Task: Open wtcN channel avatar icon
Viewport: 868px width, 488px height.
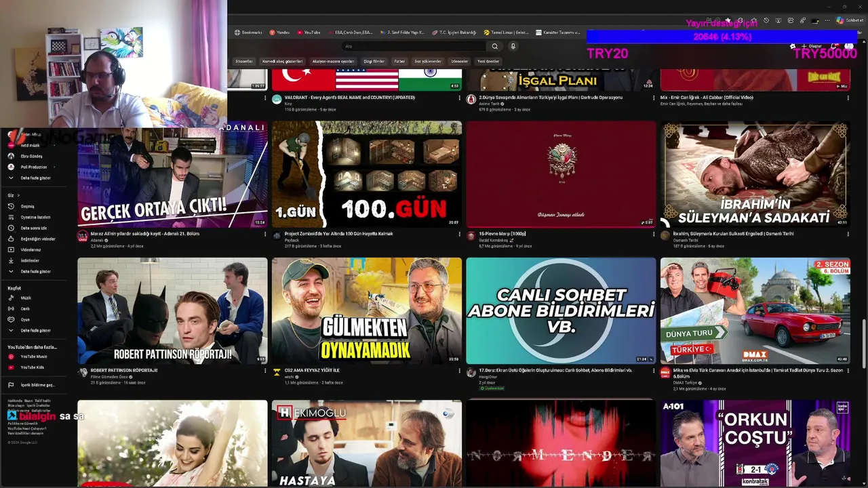Action: (x=277, y=372)
